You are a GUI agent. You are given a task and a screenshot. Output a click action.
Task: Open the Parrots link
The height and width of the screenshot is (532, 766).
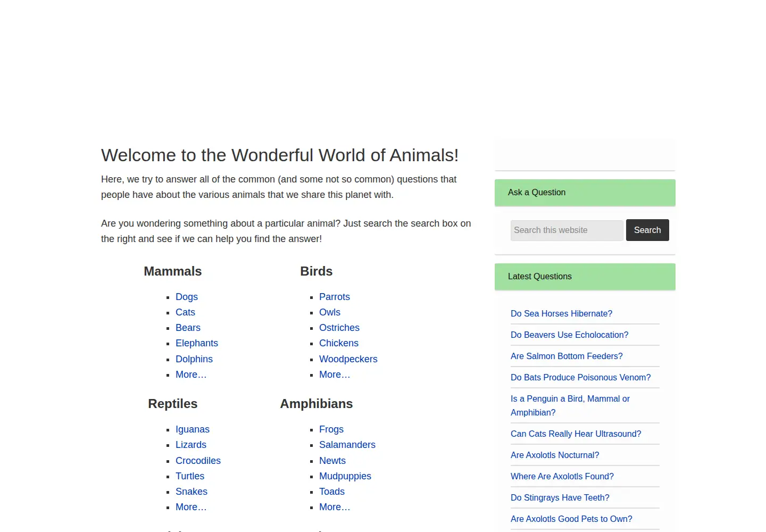coord(335,297)
